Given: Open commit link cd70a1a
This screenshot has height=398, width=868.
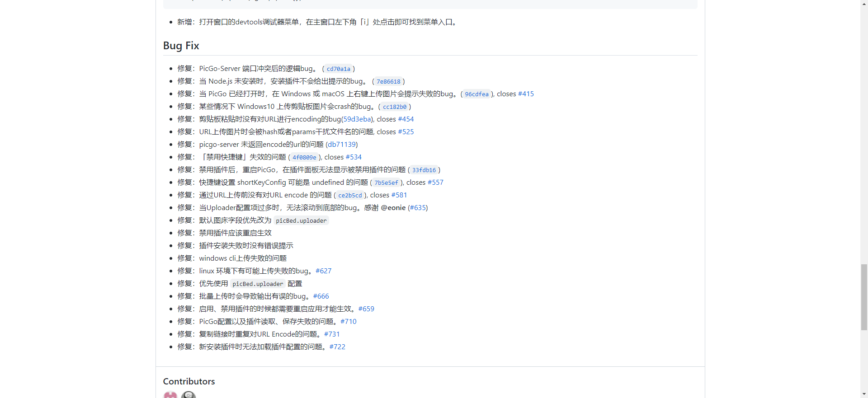Looking at the screenshot, I should [x=339, y=69].
